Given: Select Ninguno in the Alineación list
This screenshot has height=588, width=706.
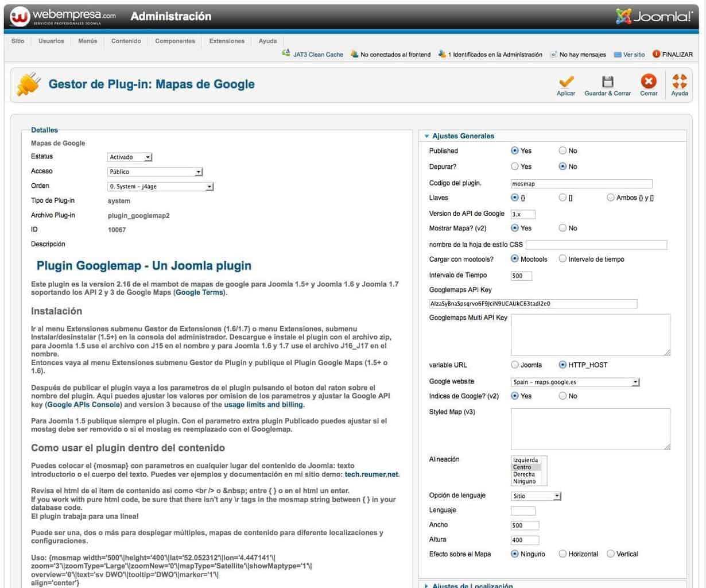Looking at the screenshot, I should tap(525, 481).
